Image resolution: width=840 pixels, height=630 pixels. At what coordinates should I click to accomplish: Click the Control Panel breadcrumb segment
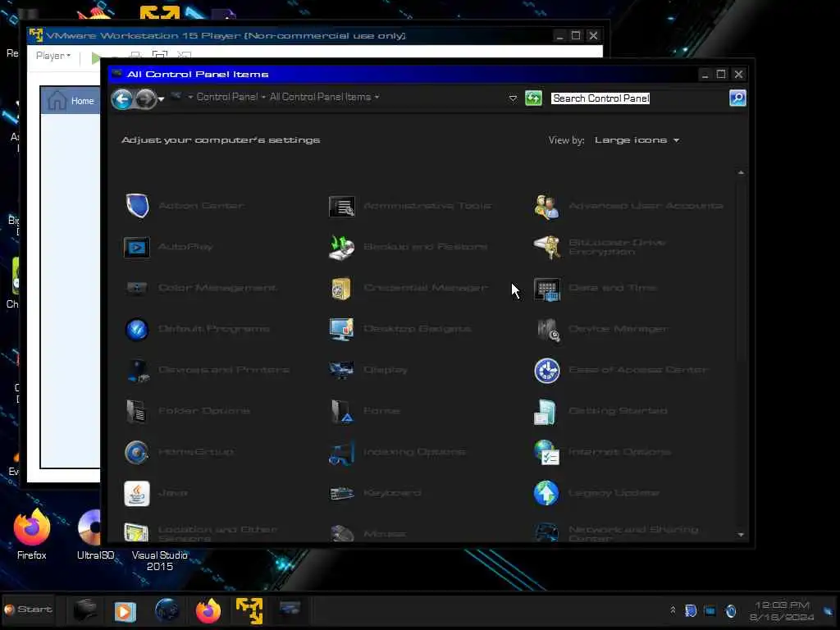tap(227, 97)
